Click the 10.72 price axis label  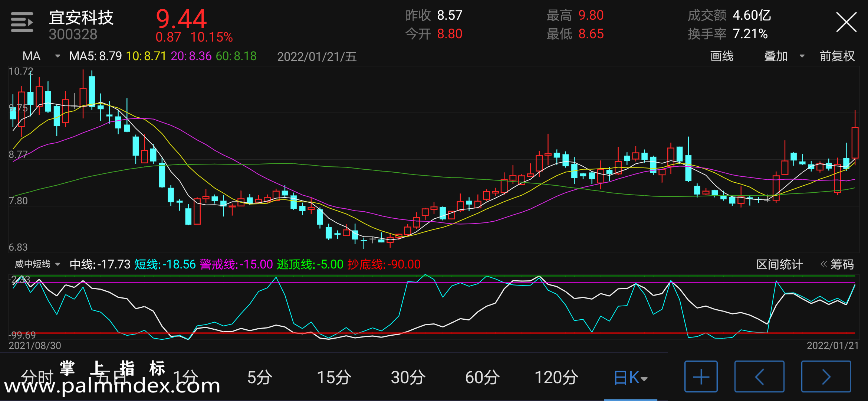21,71
